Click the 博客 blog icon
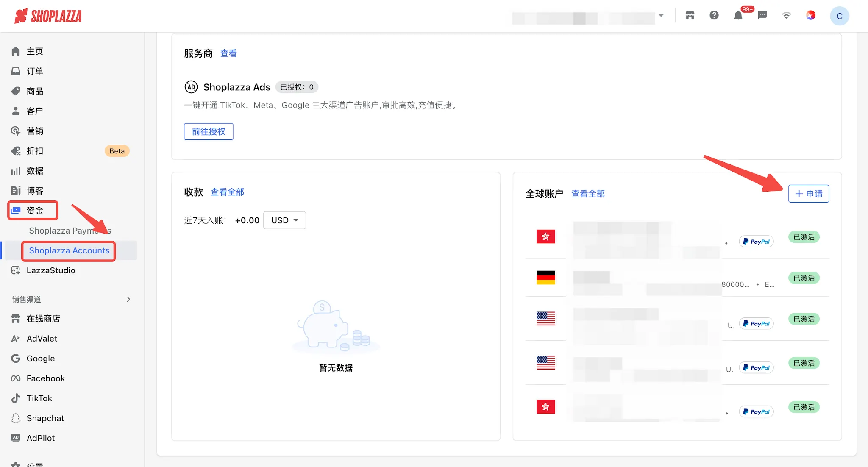The image size is (868, 467). click(16, 191)
